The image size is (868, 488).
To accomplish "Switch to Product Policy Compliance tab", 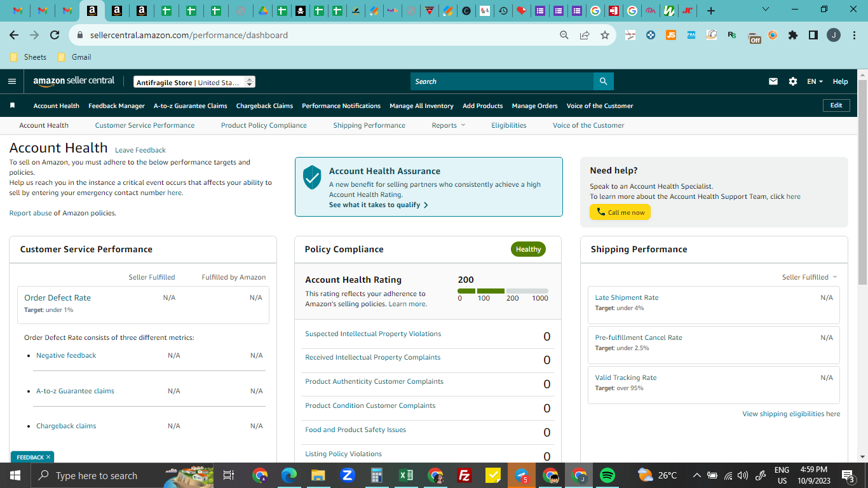I will [264, 125].
